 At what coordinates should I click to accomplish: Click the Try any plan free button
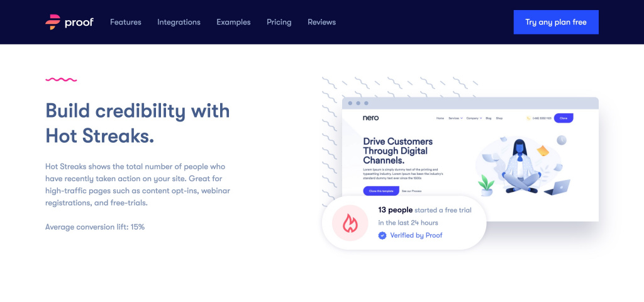pos(556,22)
